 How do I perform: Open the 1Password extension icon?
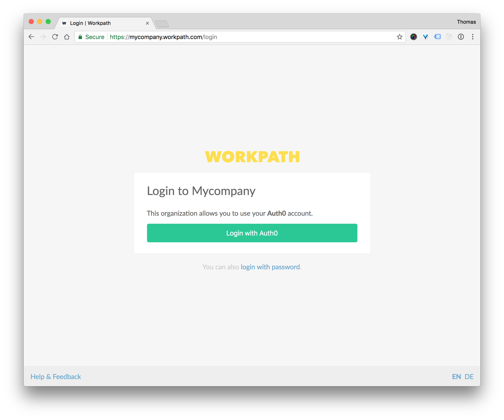461,37
